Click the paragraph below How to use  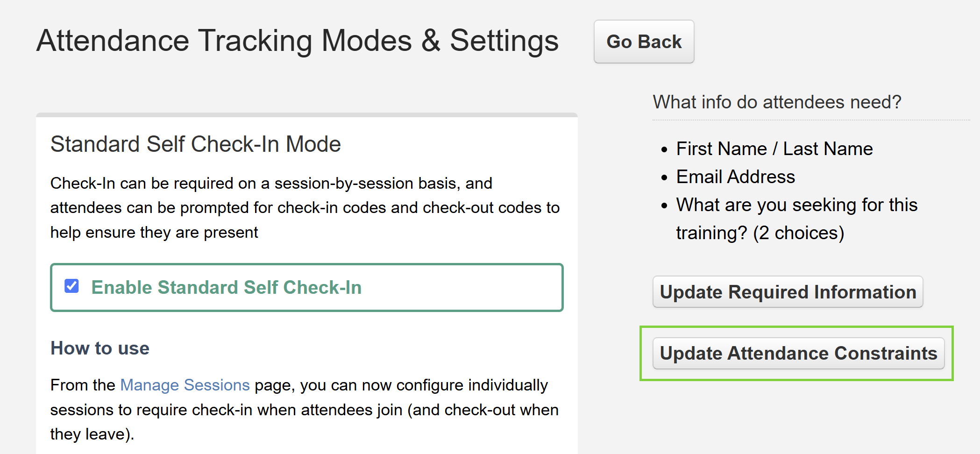pos(305,410)
